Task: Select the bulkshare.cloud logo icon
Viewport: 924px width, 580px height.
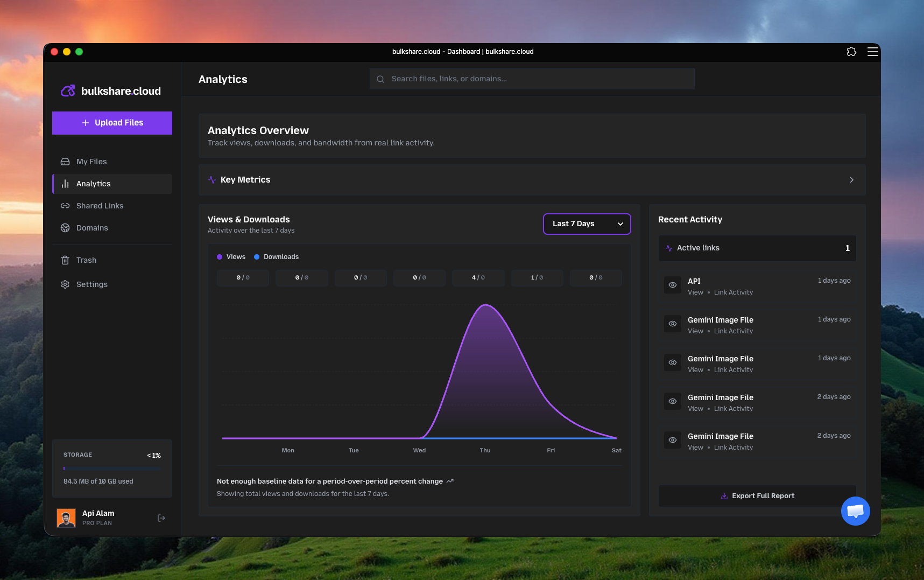Action: click(68, 90)
